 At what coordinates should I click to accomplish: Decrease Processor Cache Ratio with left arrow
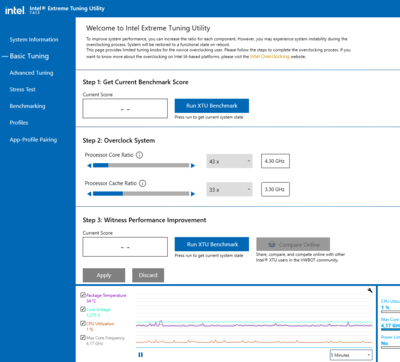(x=89, y=194)
